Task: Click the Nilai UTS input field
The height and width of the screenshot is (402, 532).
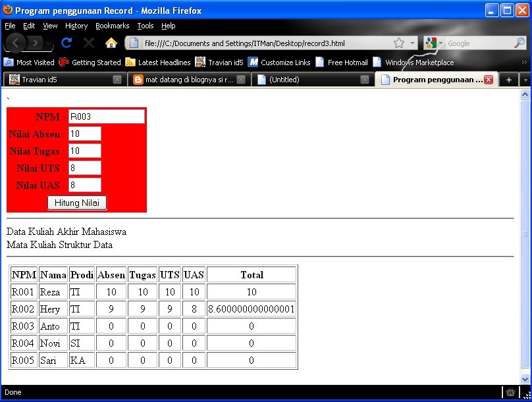Action: 84,168
